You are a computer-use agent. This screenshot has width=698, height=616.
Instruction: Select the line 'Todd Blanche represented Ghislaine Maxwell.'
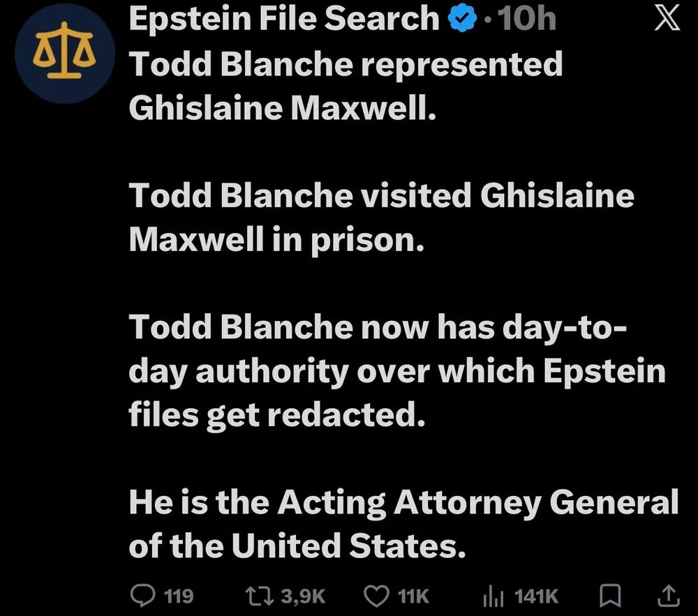pos(346,86)
